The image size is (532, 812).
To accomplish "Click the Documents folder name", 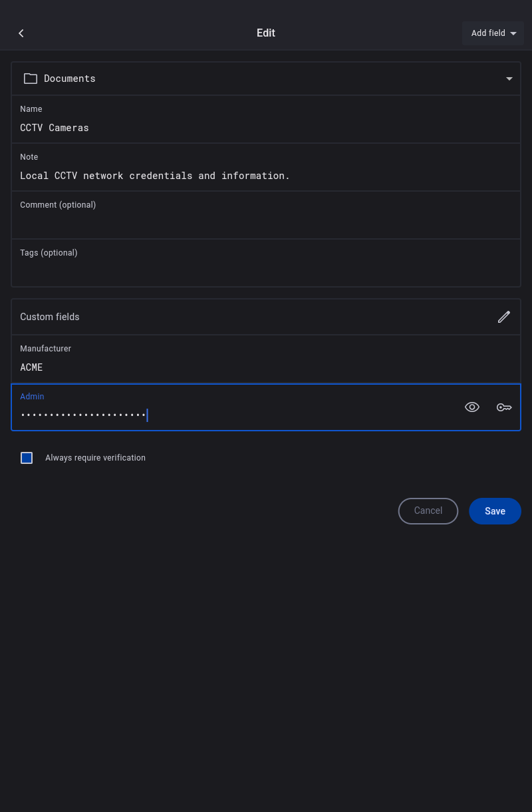I will tap(70, 79).
